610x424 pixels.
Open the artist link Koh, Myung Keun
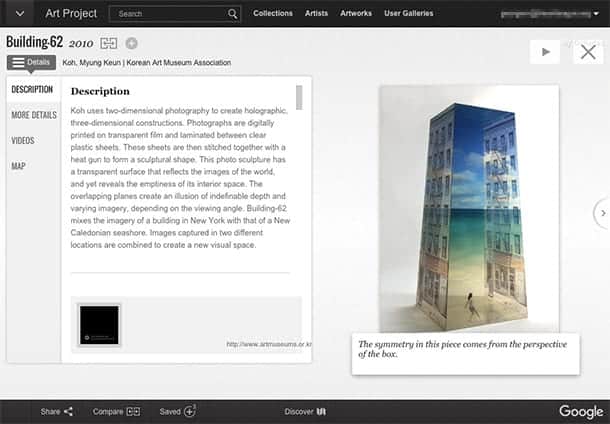[x=92, y=62]
